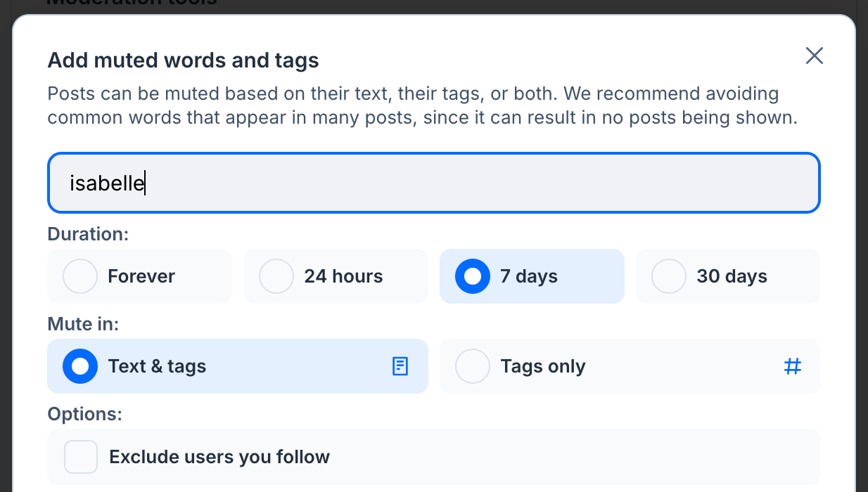The width and height of the screenshot is (868, 492).
Task: Click the "Mute in:" section label
Action: (83, 324)
